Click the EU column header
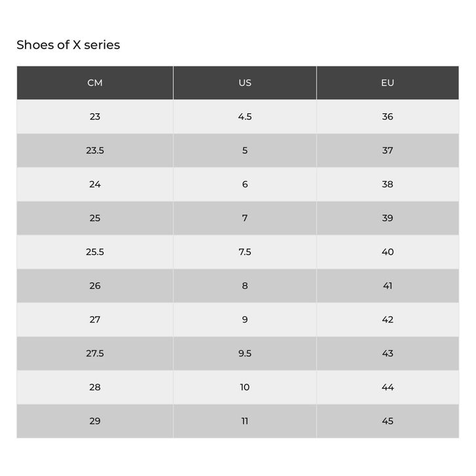The image size is (476, 476). (x=387, y=83)
